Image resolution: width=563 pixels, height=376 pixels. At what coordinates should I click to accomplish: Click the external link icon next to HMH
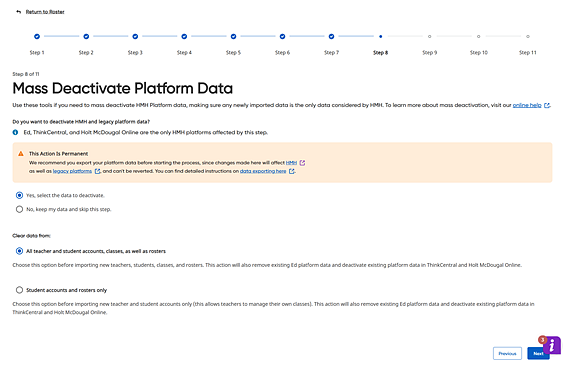tap(302, 163)
